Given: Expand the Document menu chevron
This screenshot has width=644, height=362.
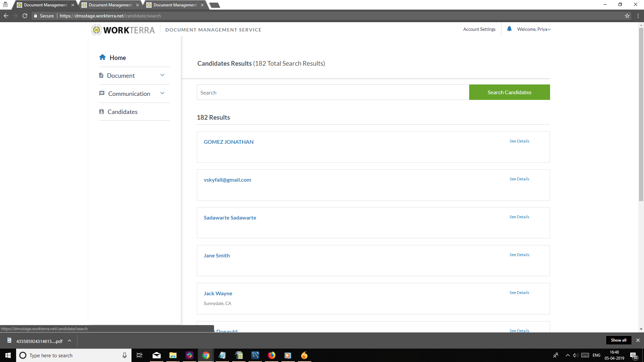Looking at the screenshot, I should tap(162, 75).
